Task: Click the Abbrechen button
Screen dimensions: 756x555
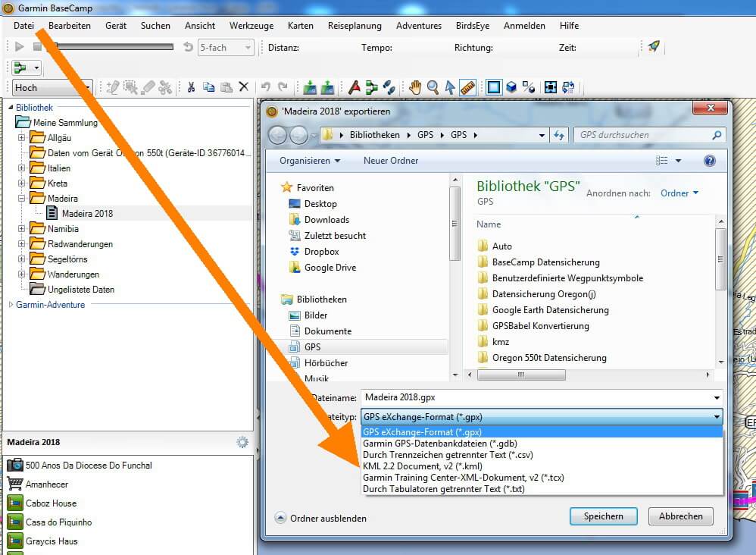Action: pyautogui.click(x=680, y=516)
